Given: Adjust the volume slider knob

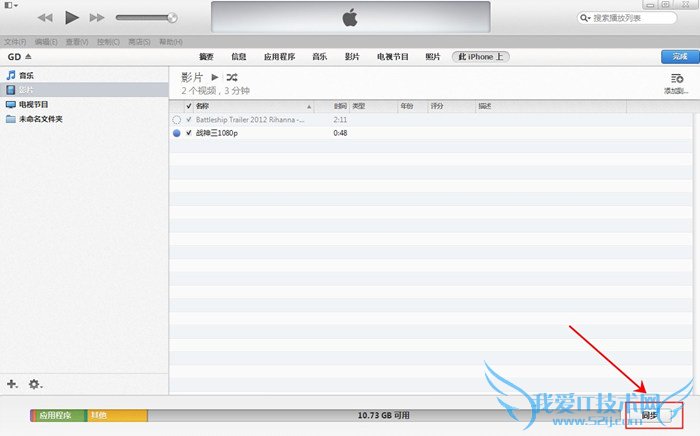Looking at the screenshot, I should (172, 17).
